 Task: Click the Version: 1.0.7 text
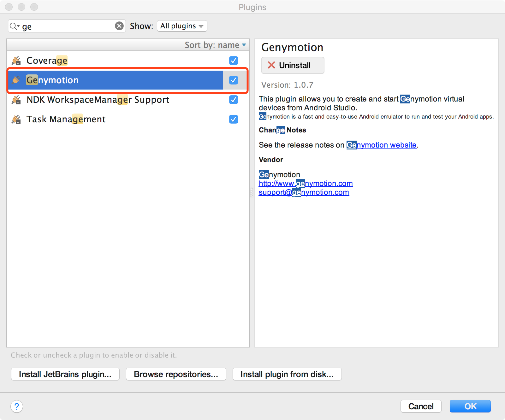point(288,85)
